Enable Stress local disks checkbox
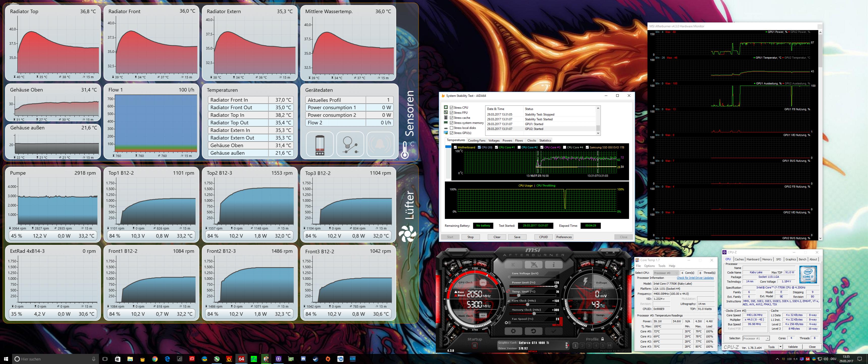Image resolution: width=868 pixels, height=364 pixels. (x=452, y=128)
